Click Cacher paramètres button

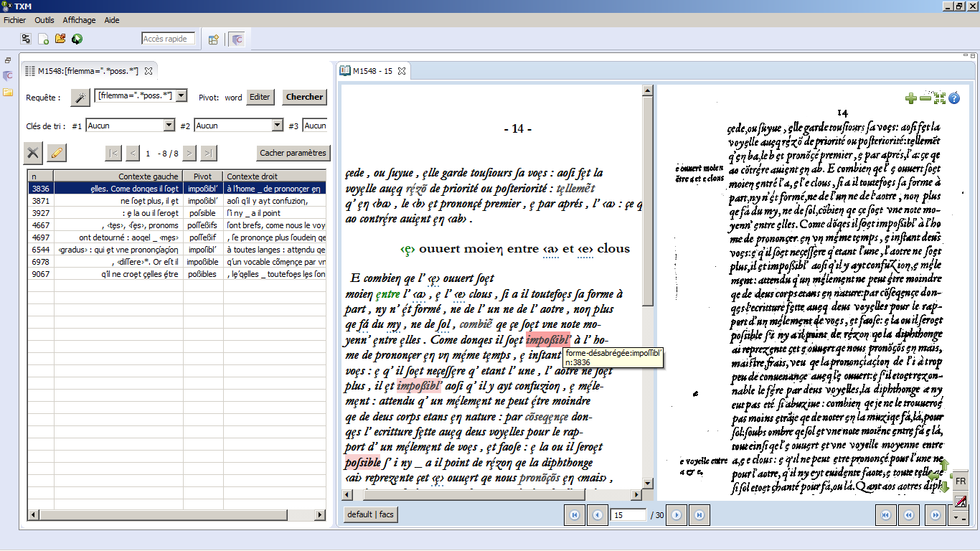pyautogui.click(x=293, y=153)
